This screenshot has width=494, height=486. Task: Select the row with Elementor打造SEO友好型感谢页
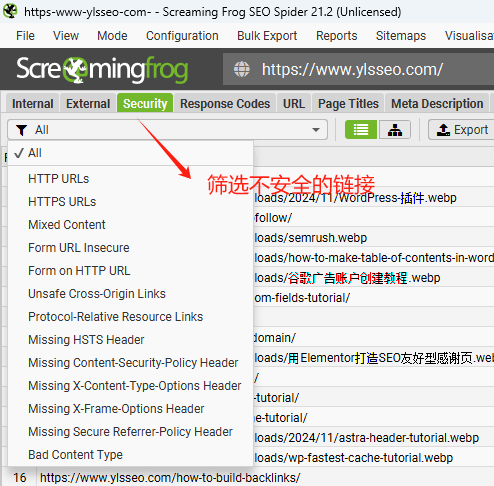tap(373, 358)
